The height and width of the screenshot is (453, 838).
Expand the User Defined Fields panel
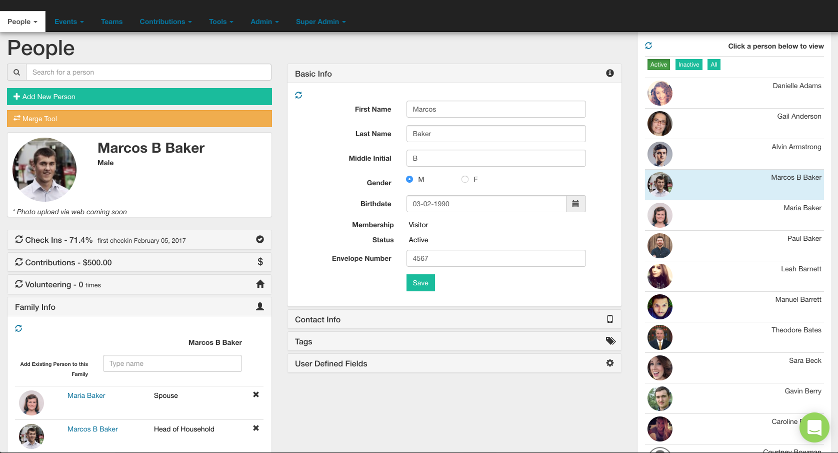pos(454,363)
